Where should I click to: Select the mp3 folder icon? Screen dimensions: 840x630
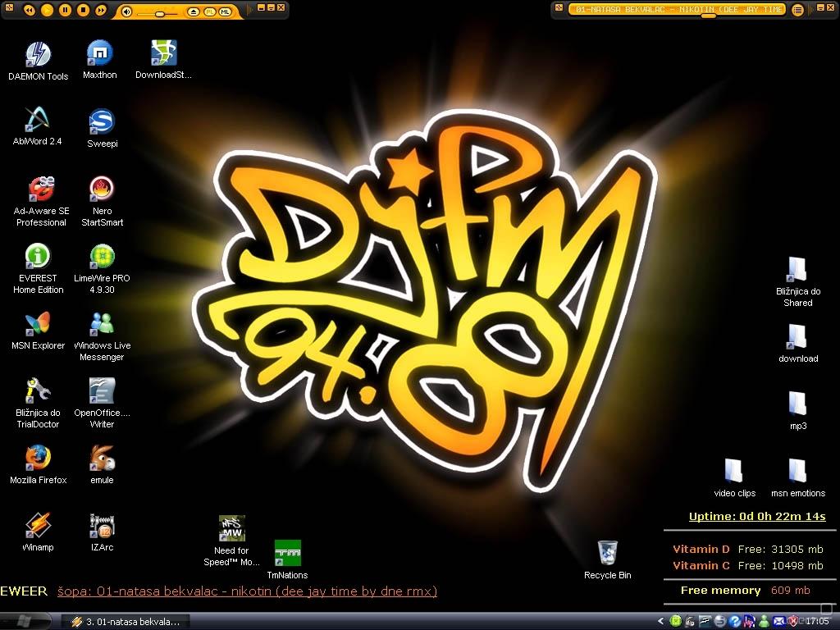797,412
